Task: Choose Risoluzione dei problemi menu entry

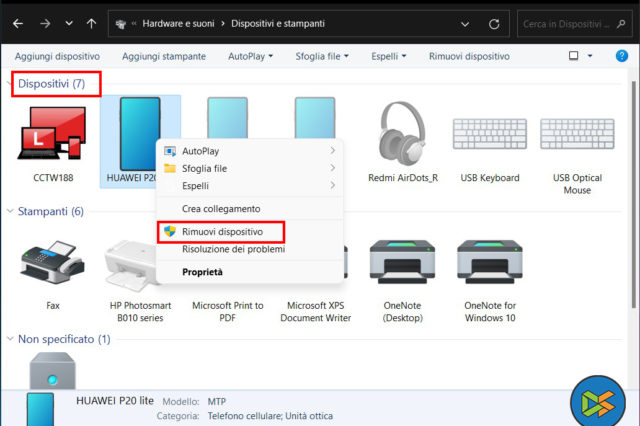Action: (250, 249)
